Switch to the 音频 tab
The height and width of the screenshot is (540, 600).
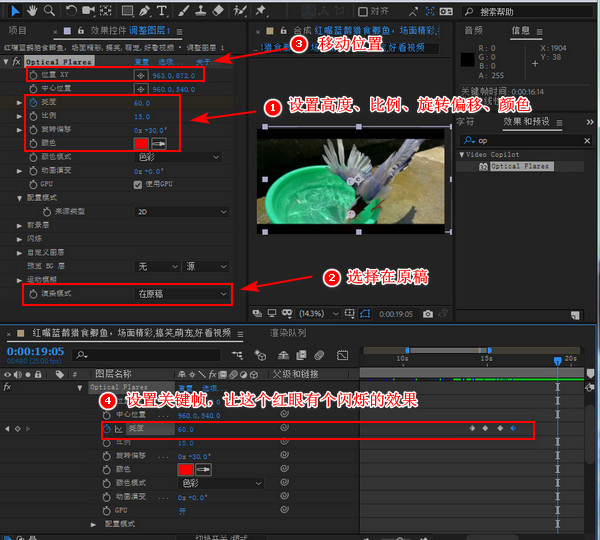[x=473, y=30]
